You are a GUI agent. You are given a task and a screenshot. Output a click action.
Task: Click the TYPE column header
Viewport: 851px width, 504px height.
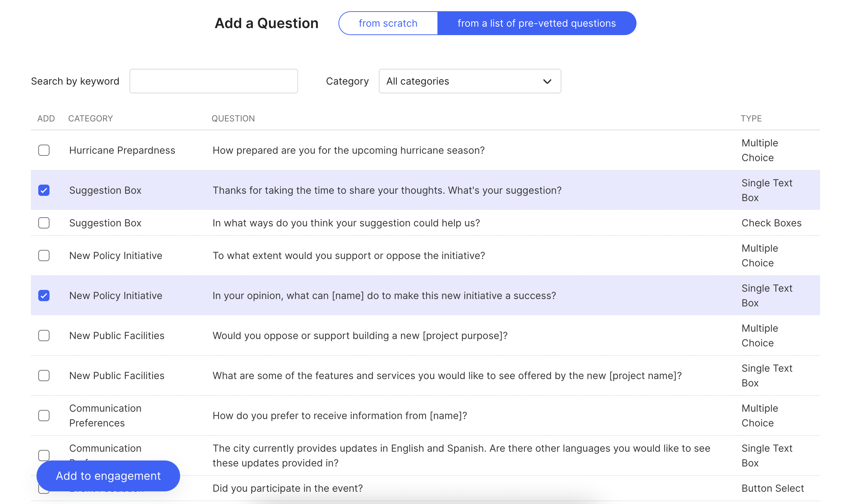tap(751, 119)
